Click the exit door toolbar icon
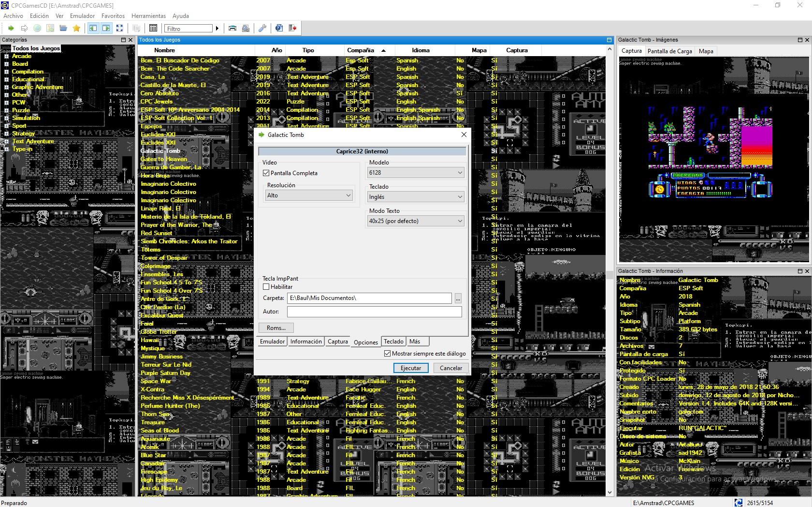The image size is (812, 507). coord(292,28)
